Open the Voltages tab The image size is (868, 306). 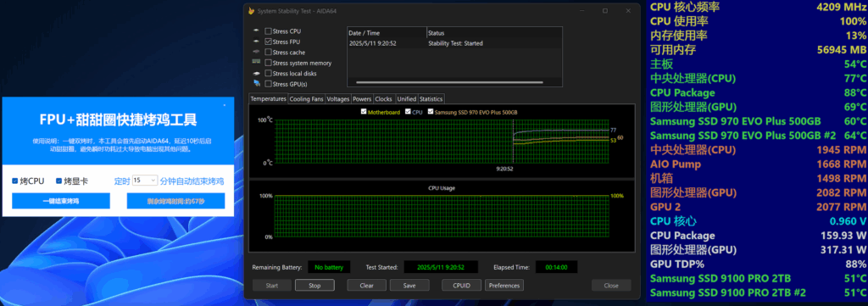[x=337, y=99]
